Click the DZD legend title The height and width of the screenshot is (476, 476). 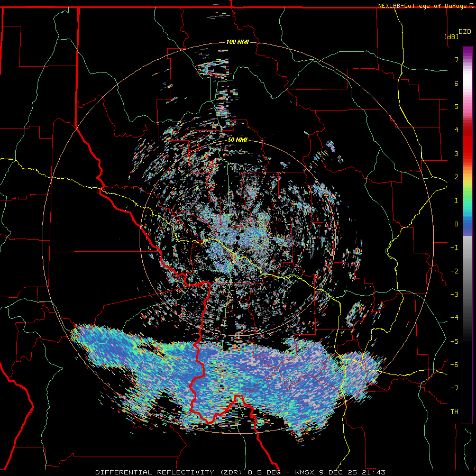(465, 32)
